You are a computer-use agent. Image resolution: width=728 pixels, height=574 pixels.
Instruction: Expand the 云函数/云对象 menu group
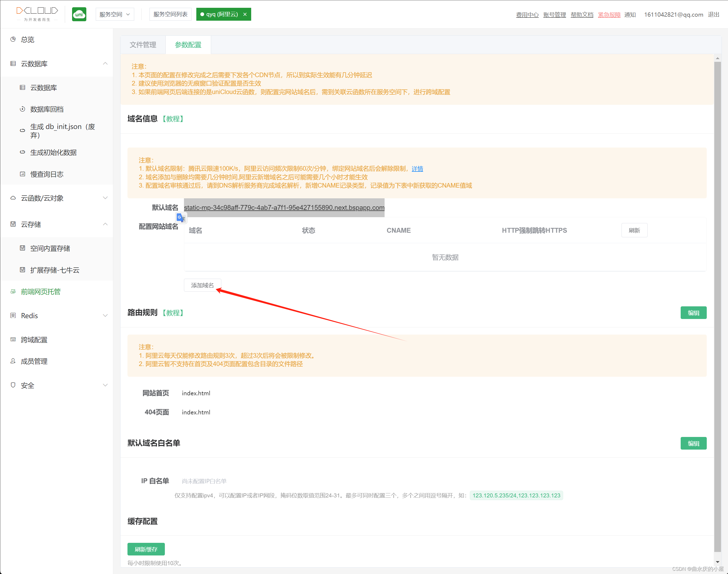[x=105, y=198]
